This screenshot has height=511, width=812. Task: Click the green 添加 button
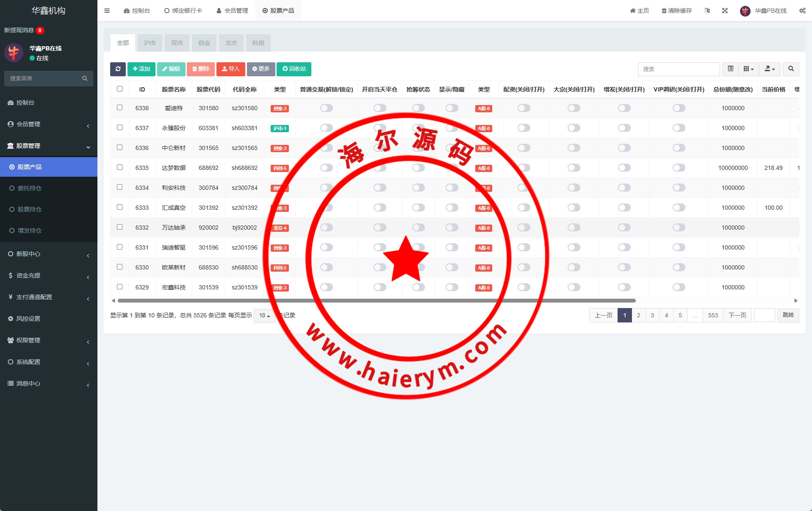tap(141, 69)
